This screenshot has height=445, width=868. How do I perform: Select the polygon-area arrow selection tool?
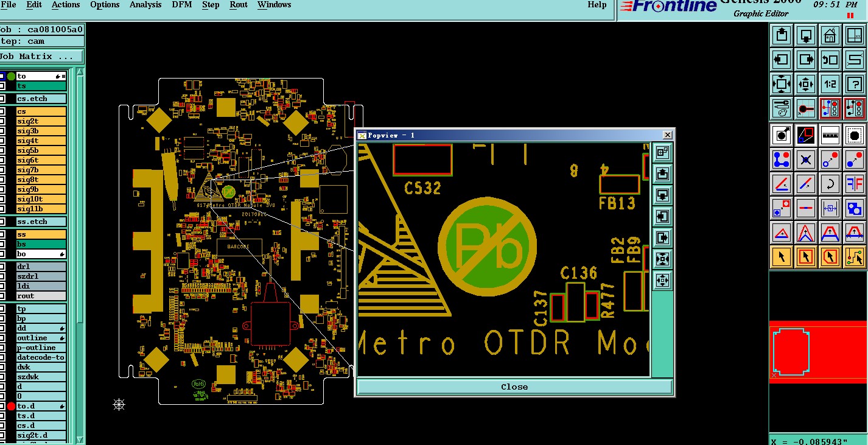[x=830, y=257]
